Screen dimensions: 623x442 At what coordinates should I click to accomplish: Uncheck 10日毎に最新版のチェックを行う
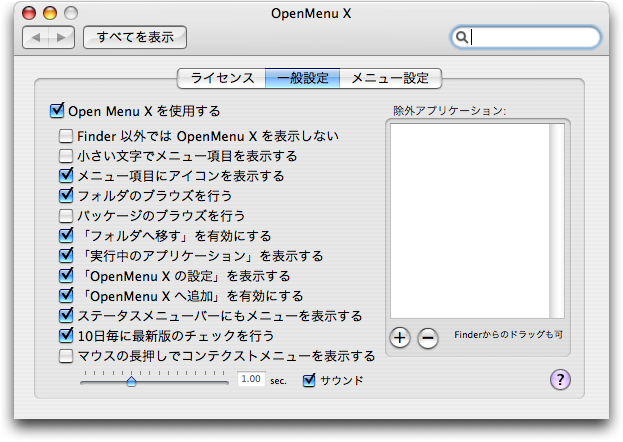(x=66, y=335)
